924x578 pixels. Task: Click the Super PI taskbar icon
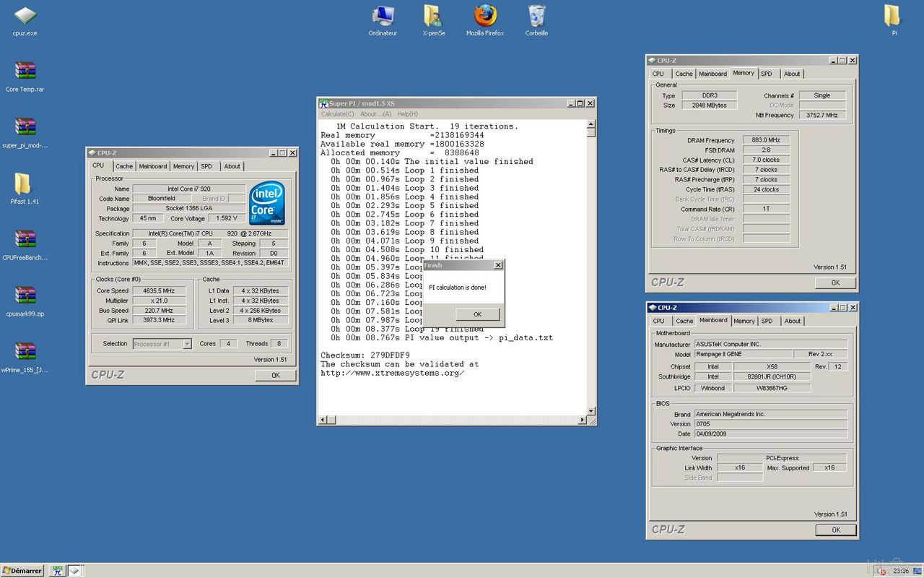click(58, 571)
